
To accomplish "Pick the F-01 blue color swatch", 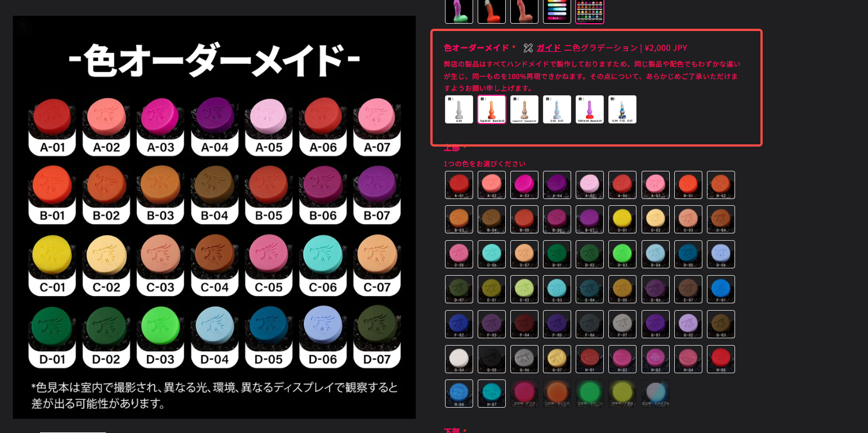I will [x=720, y=289].
